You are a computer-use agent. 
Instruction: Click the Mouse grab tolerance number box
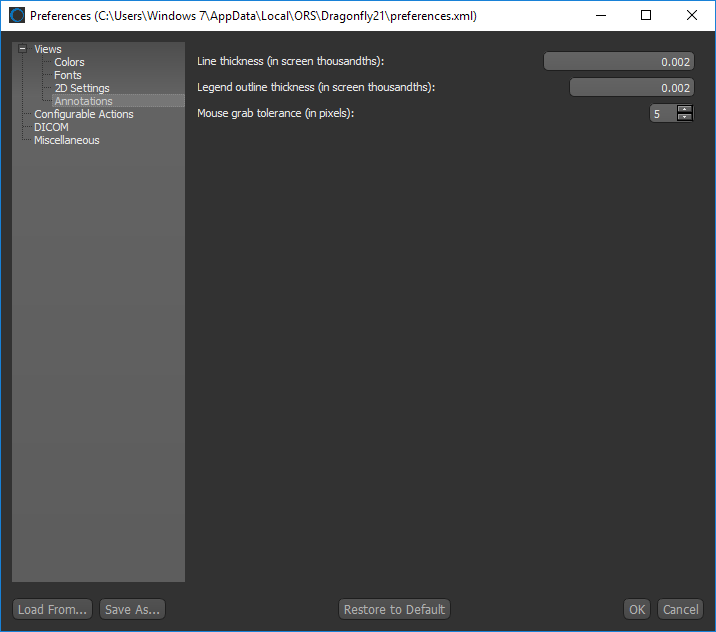[662, 113]
